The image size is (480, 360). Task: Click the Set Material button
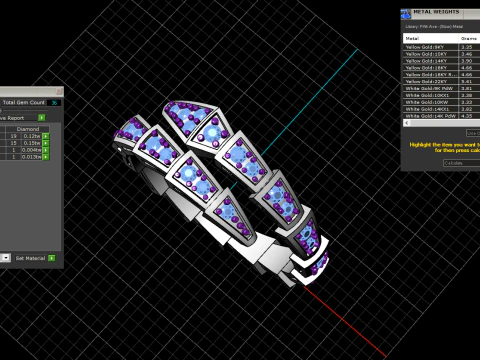(30, 258)
